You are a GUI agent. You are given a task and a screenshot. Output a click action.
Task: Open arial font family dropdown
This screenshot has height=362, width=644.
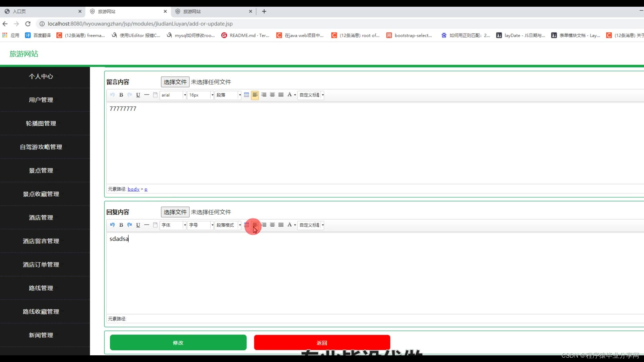tap(173, 95)
